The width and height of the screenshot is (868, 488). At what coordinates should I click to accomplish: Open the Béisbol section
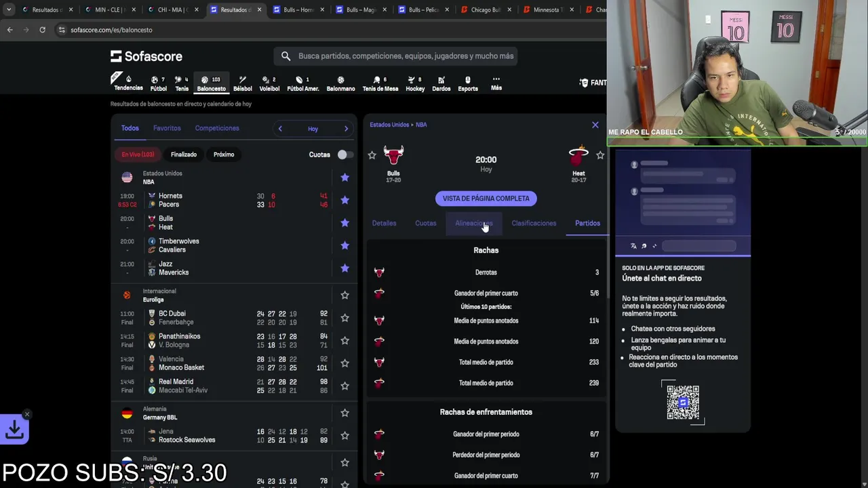pos(242,83)
